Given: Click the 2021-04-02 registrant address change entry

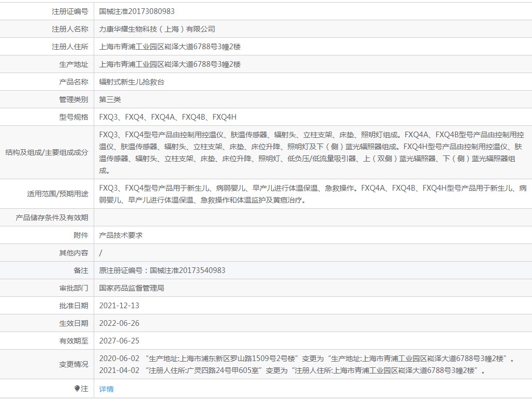Looking at the screenshot, I should pyautogui.click(x=292, y=370).
